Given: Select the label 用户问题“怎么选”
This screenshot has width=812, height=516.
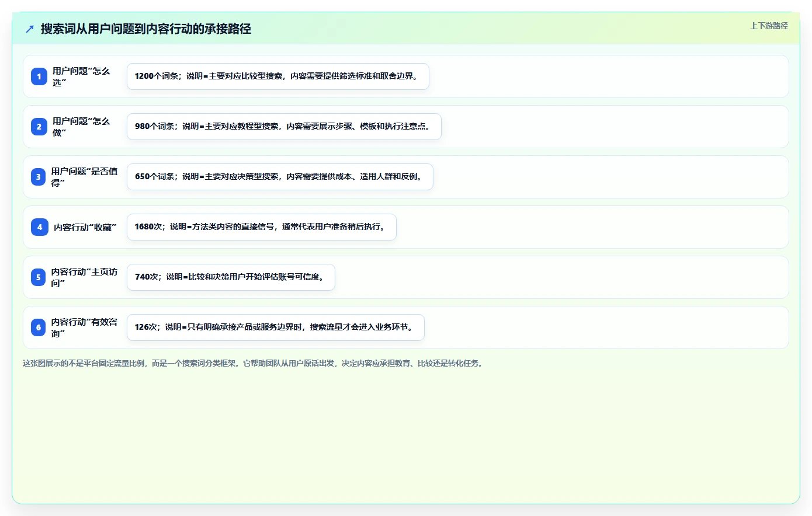Looking at the screenshot, I should tap(81, 76).
